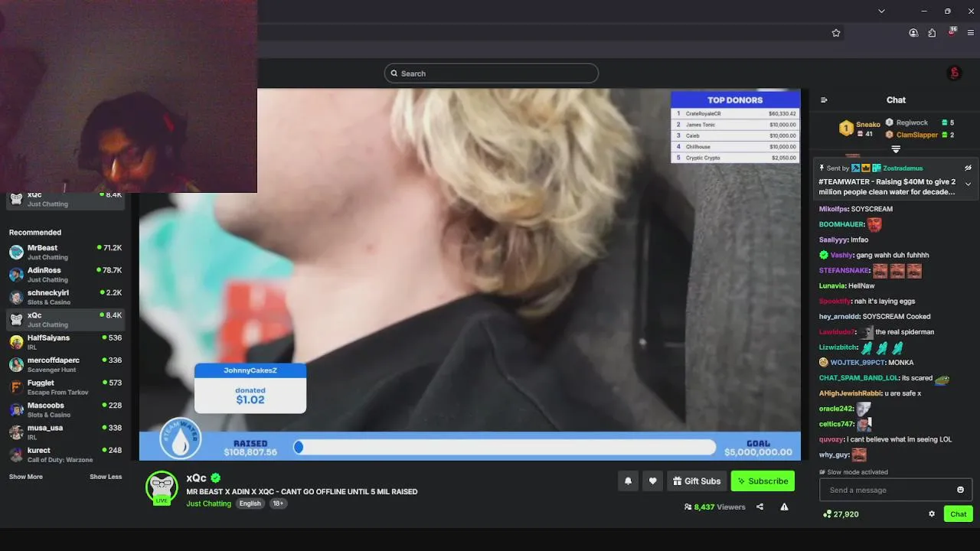Click the green Subscribe button
The width and height of the screenshot is (980, 551).
tap(763, 481)
